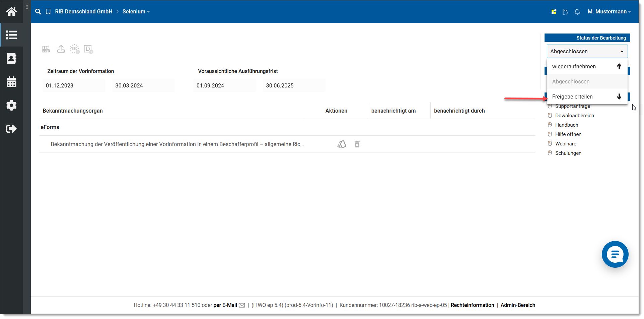644x319 pixels.
Task: Go to the home icon in sidebar
Action: tap(11, 12)
